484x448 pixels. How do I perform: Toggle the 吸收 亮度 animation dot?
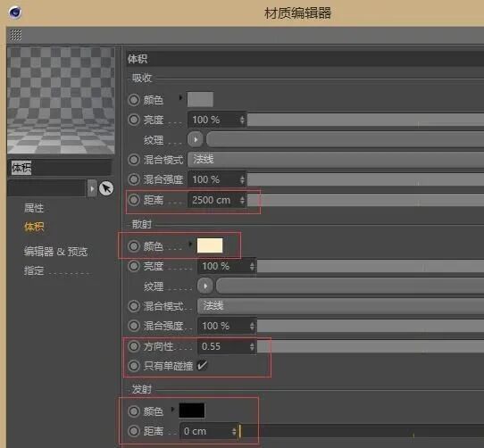click(x=134, y=120)
